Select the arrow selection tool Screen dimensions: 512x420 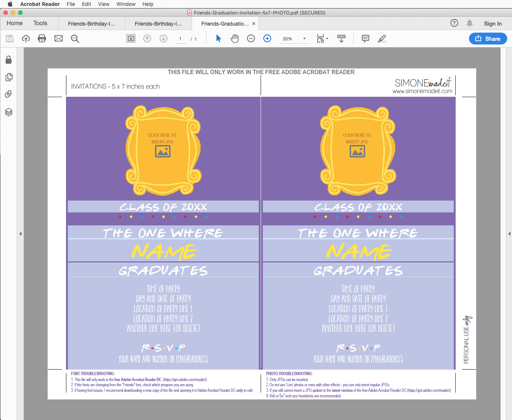218,39
